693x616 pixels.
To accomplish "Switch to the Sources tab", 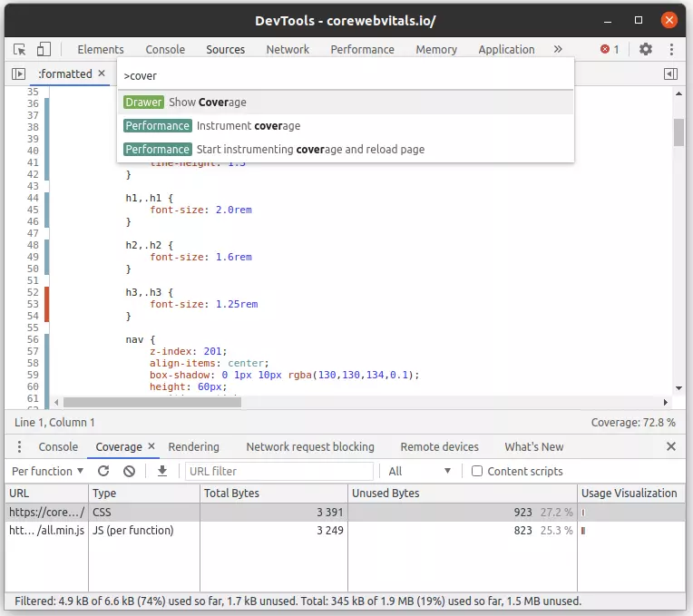I will (x=225, y=49).
